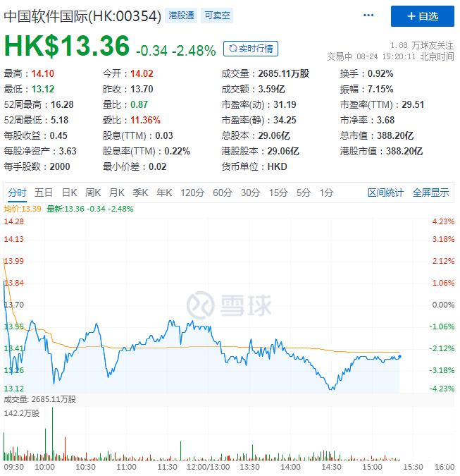Switch to 60分 chart tab
Viewport: 460px width, 476px height.
point(223,193)
